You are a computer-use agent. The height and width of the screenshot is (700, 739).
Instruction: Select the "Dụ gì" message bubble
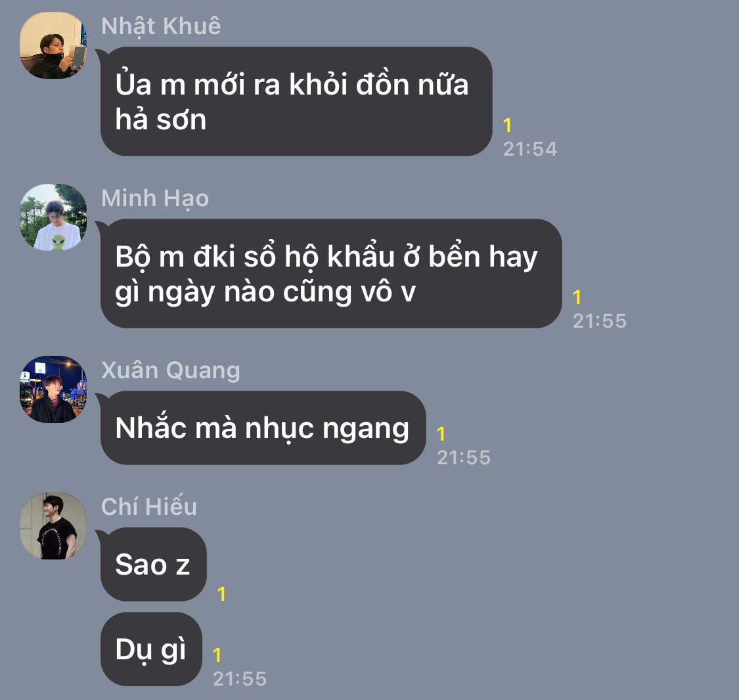(x=151, y=649)
